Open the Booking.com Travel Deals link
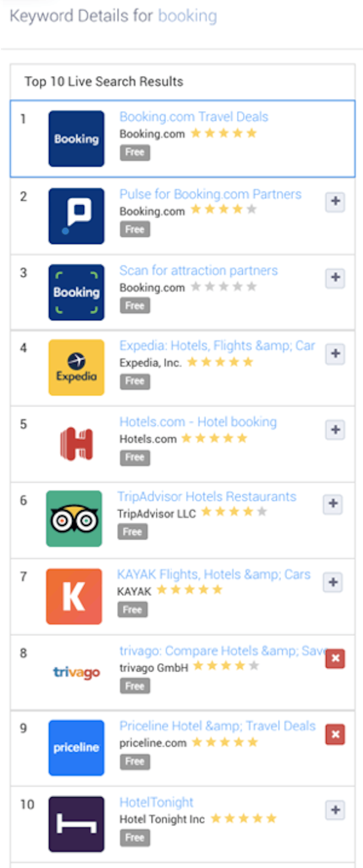The width and height of the screenshot is (363, 868). point(194,117)
